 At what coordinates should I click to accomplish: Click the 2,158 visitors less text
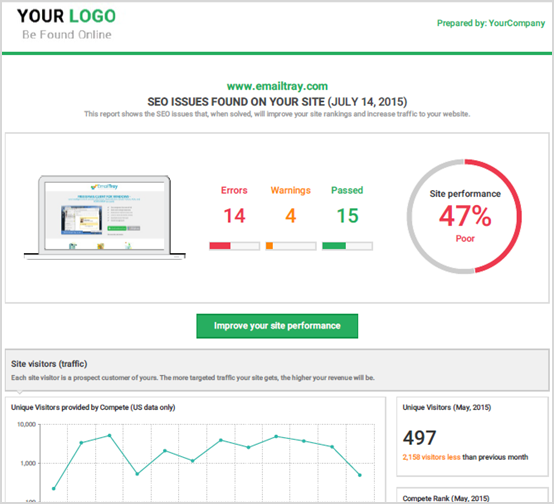pyautogui.click(x=431, y=457)
